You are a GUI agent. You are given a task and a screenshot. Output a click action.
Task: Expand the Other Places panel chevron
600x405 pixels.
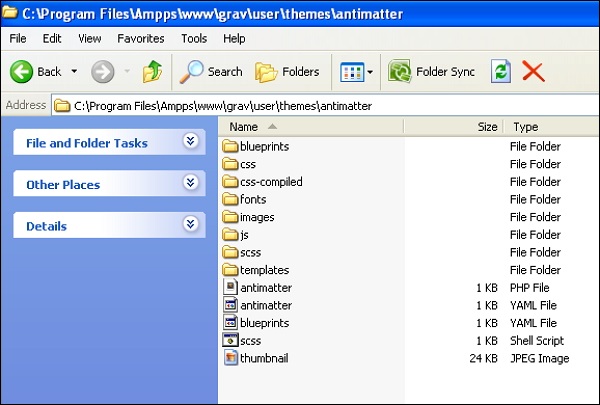(x=190, y=183)
